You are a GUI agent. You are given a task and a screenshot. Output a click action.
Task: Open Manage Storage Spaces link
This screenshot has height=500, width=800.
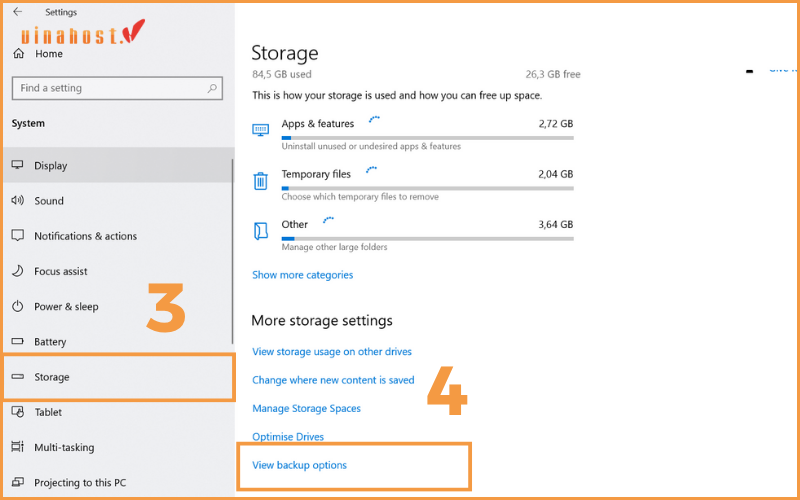click(x=306, y=408)
